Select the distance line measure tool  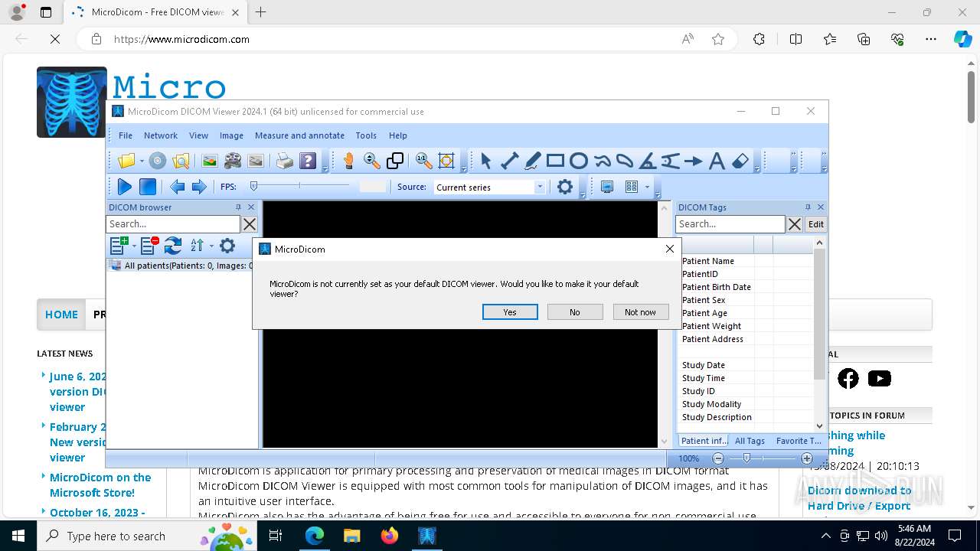click(x=509, y=161)
